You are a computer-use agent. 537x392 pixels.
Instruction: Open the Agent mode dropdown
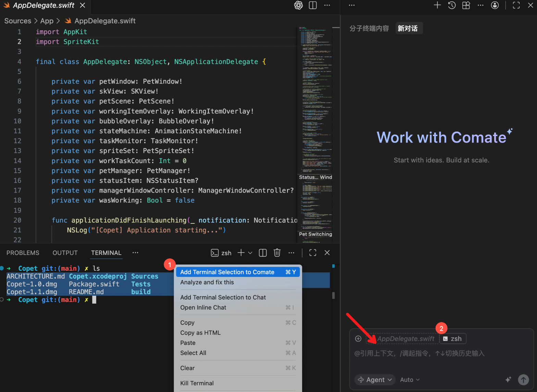click(375, 380)
